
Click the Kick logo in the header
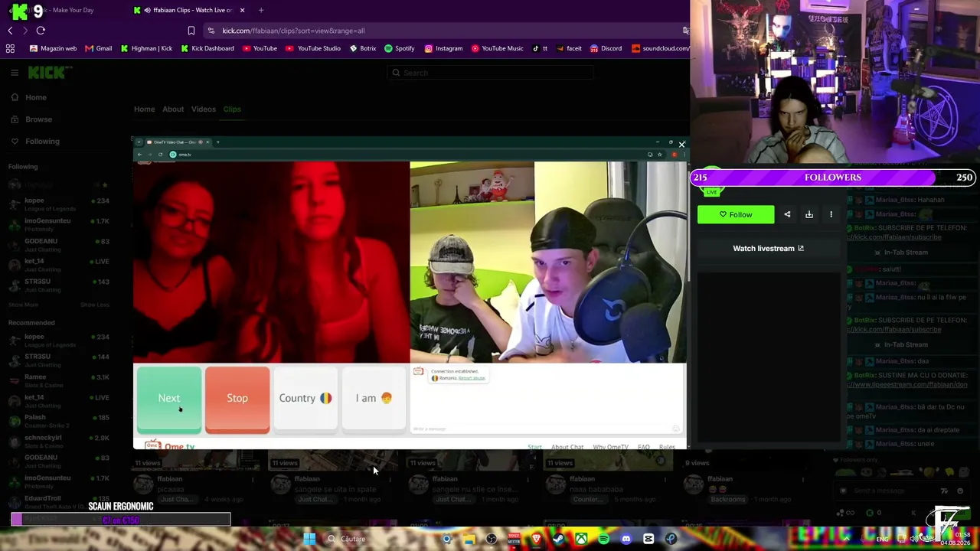click(50, 73)
